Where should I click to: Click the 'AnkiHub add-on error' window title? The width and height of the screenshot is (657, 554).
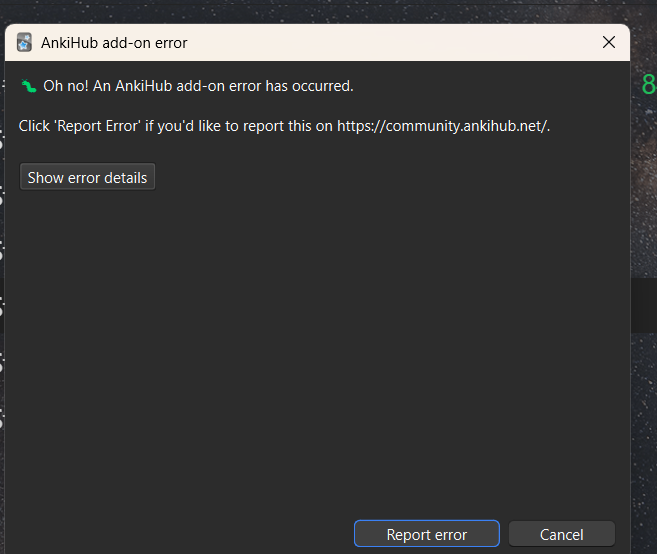pyautogui.click(x=114, y=43)
